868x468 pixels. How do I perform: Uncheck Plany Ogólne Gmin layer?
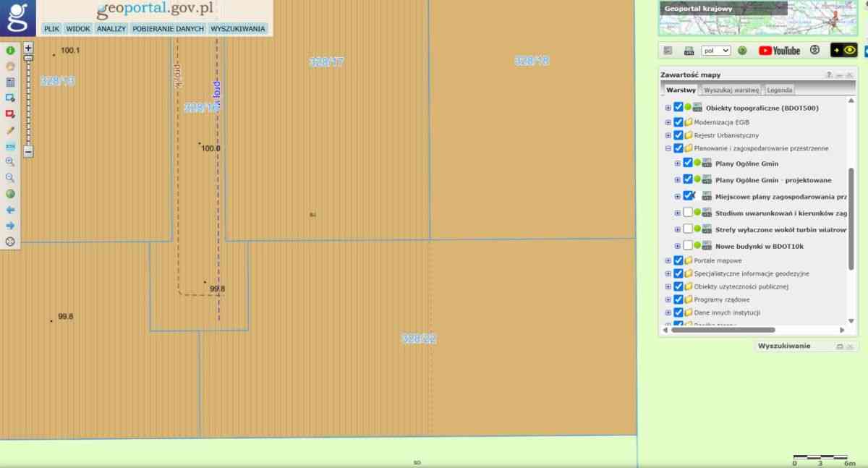(x=688, y=163)
